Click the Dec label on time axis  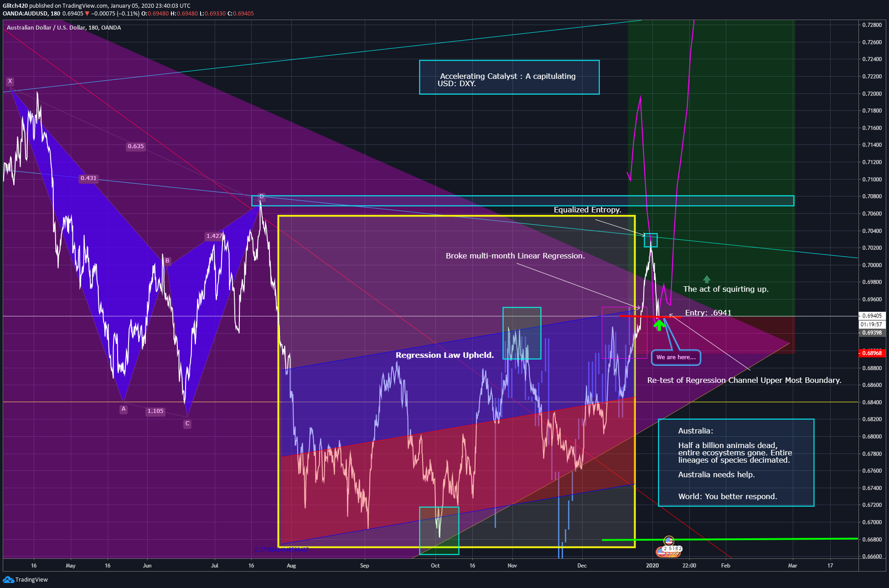[582, 566]
